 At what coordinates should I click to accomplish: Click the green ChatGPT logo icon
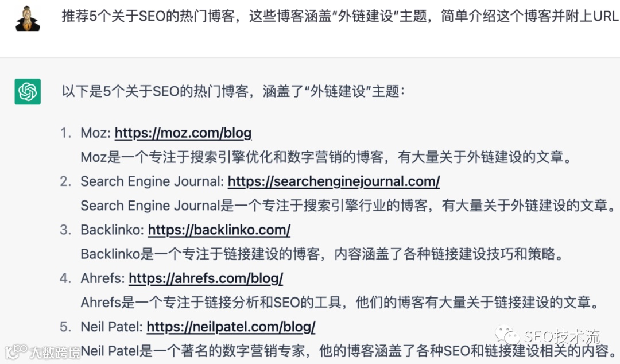tap(28, 91)
